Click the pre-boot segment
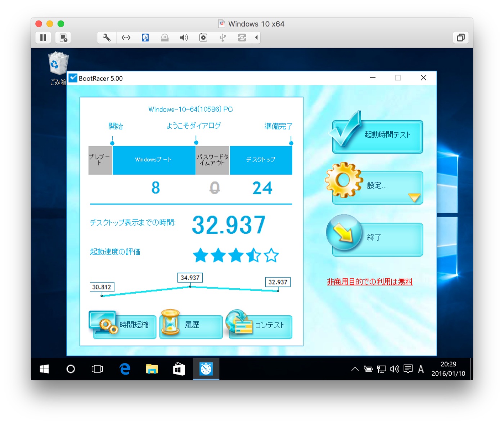This screenshot has width=504, height=424. [x=100, y=160]
